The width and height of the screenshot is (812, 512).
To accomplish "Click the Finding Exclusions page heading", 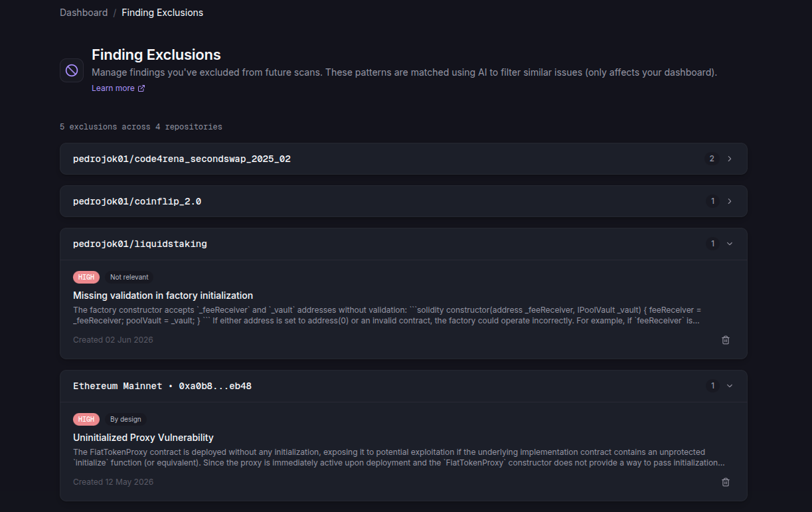I will point(156,54).
